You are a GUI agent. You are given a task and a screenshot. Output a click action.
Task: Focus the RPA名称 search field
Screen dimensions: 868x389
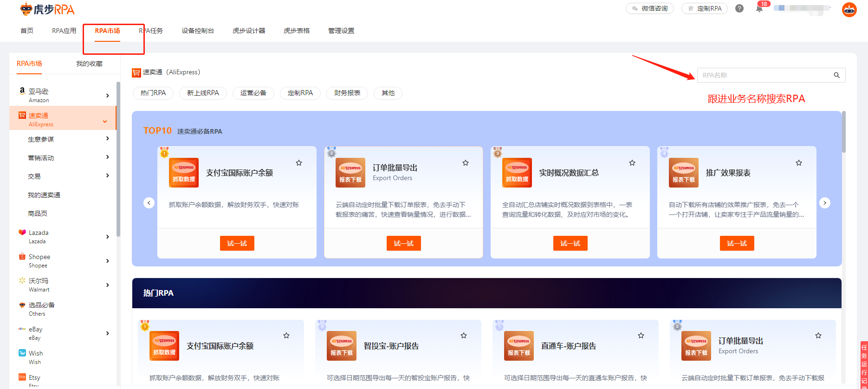point(771,75)
